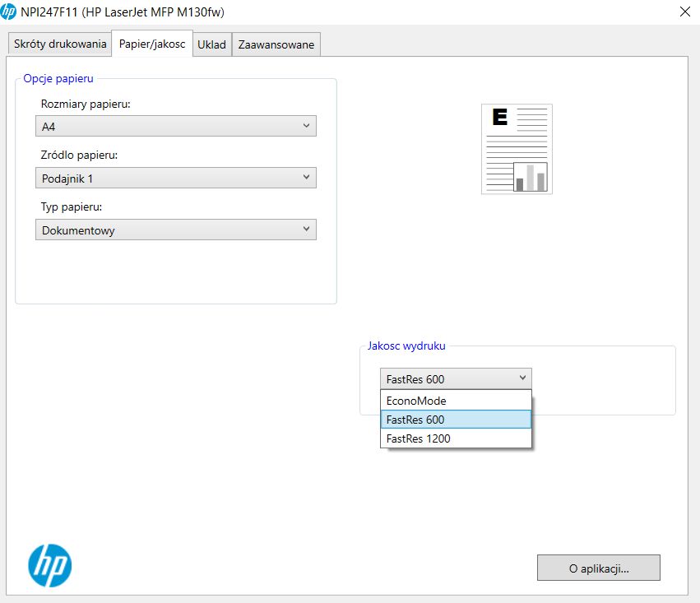This screenshot has width=700, height=603.
Task: Close the printer preferences window
Action: click(685, 12)
